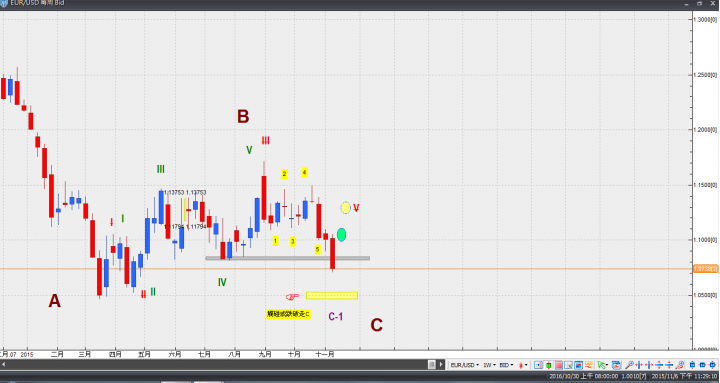The image size is (720, 383).
Task: Click the solid red square toolbar icon
Action: [x=559, y=365]
